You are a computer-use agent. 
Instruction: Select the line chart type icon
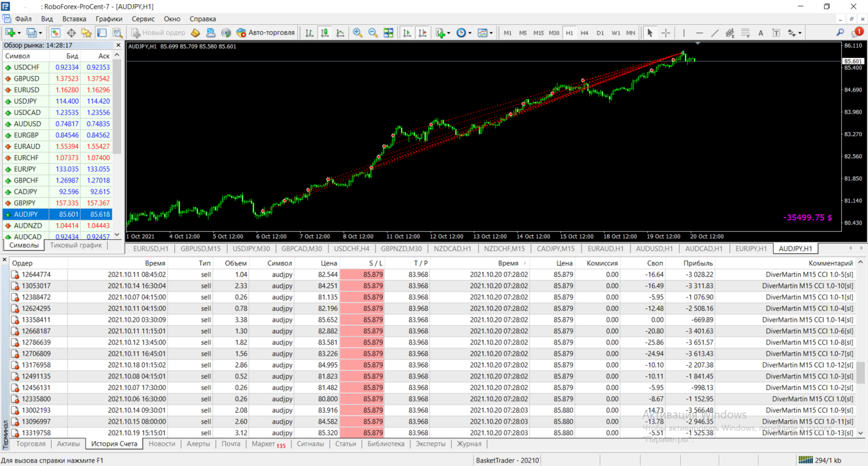340,32
